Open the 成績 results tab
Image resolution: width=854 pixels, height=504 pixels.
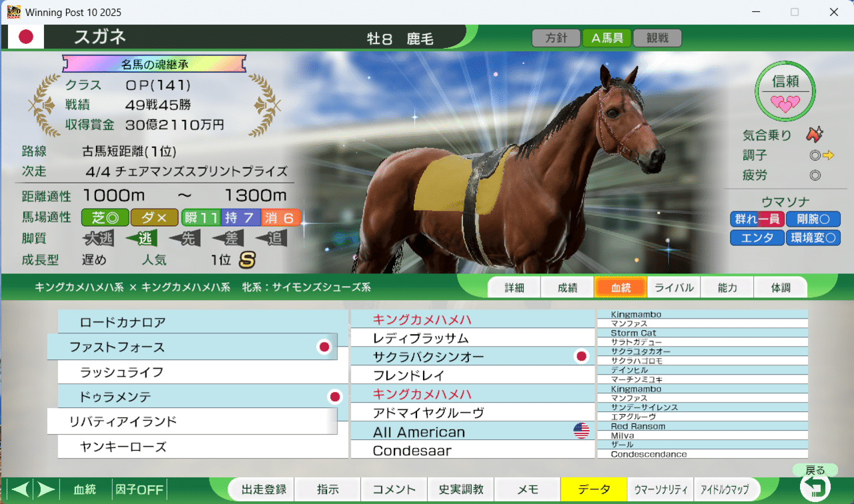pyautogui.click(x=566, y=287)
